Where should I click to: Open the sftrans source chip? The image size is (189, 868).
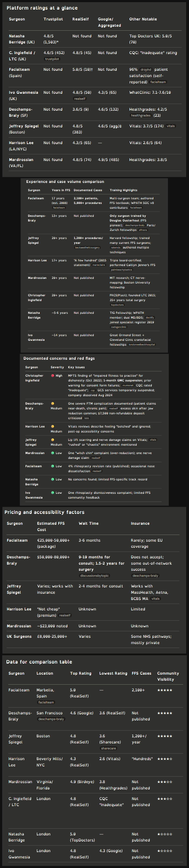[x=143, y=230]
